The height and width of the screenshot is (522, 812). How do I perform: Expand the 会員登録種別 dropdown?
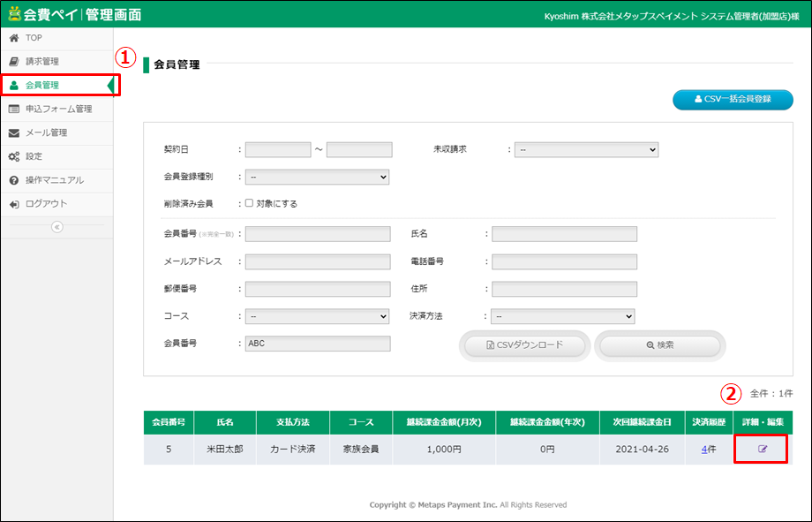317,177
